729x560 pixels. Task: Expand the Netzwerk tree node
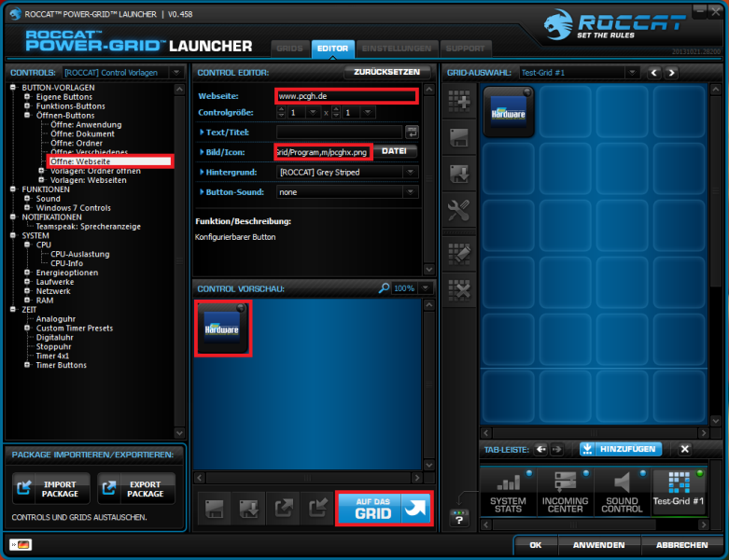[27, 291]
